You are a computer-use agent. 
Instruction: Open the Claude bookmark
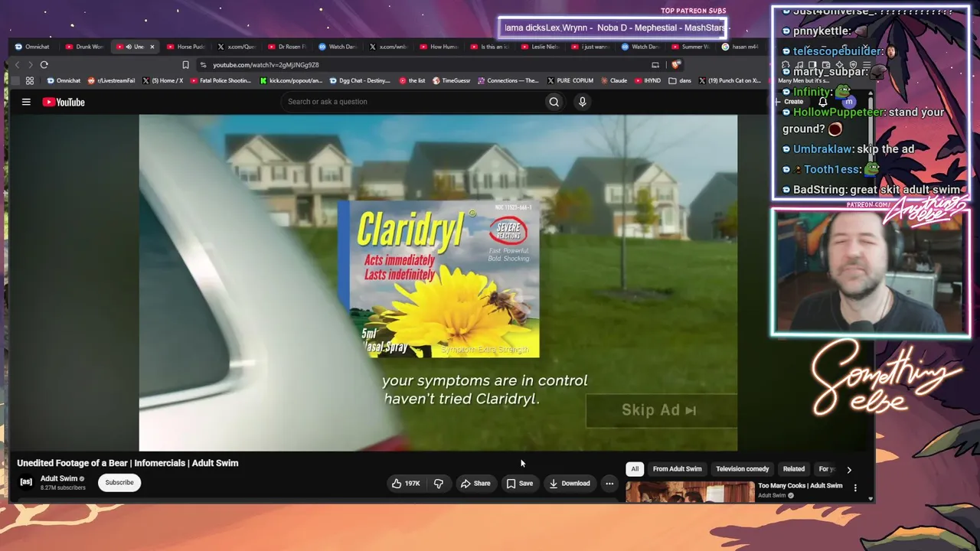tap(613, 80)
